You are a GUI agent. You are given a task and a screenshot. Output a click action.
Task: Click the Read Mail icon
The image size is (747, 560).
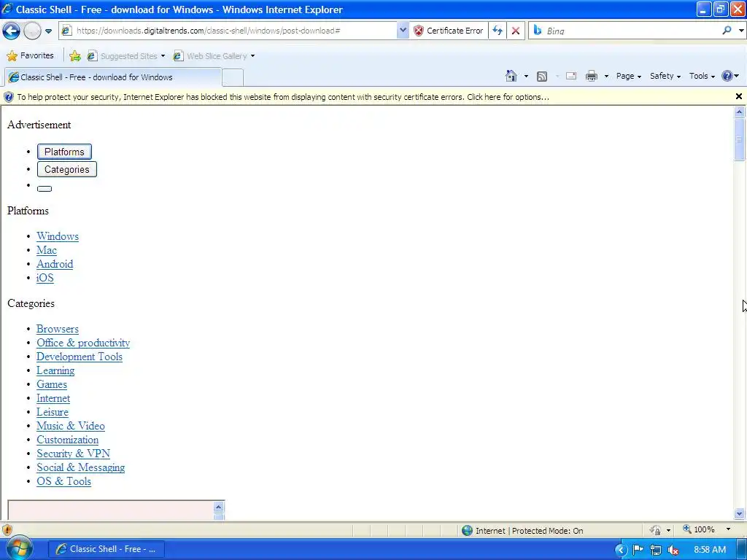[x=571, y=76]
